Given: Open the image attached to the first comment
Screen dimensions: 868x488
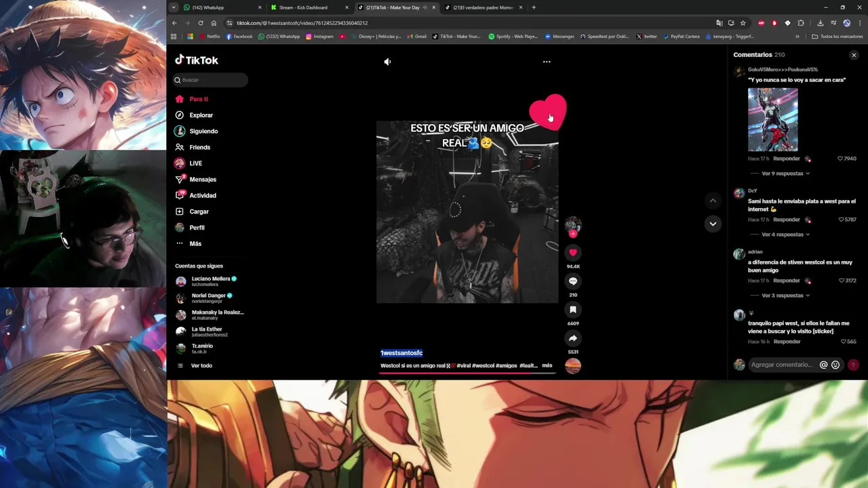Looking at the screenshot, I should coord(772,119).
